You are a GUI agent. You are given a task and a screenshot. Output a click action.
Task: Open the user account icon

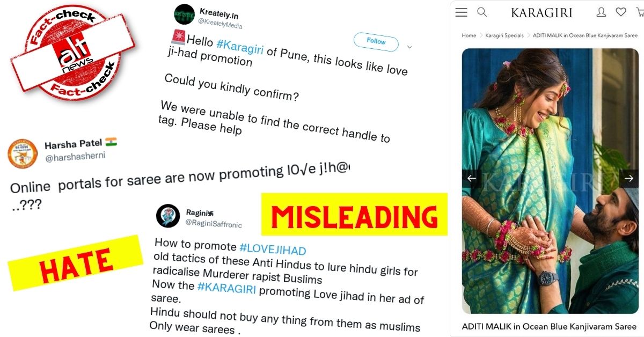(x=602, y=12)
